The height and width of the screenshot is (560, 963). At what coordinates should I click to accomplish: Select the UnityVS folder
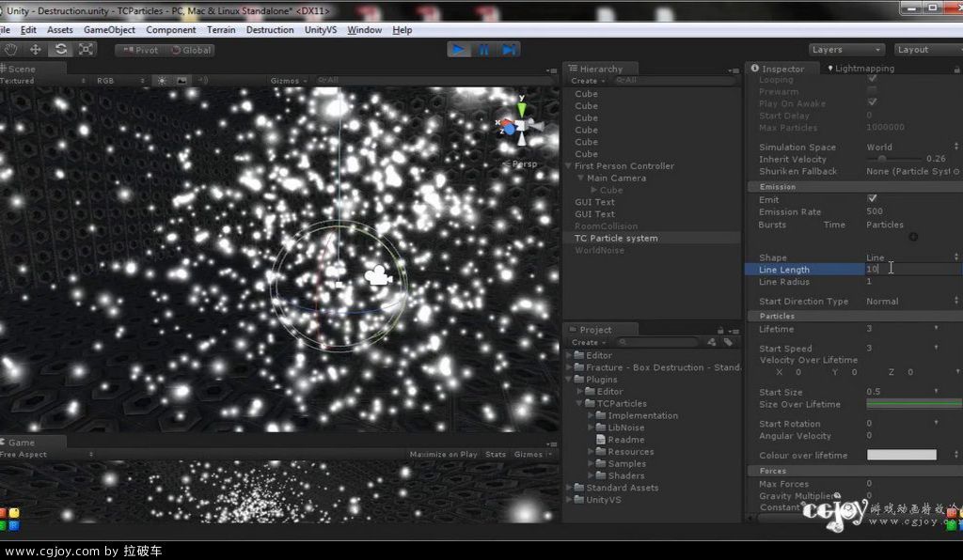tap(603, 500)
